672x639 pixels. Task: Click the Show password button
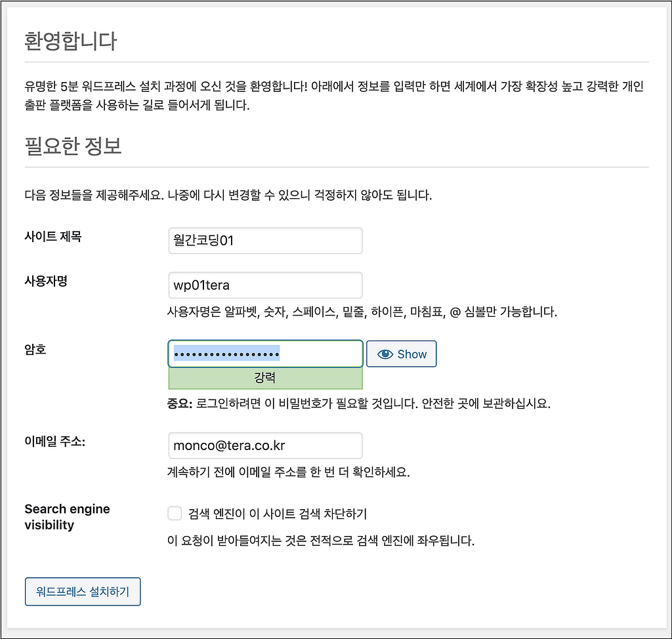[x=401, y=354]
